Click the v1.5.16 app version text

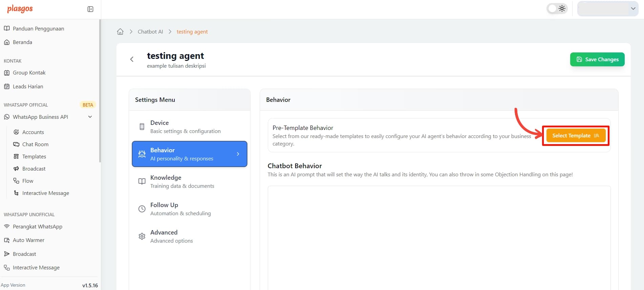(x=90, y=285)
